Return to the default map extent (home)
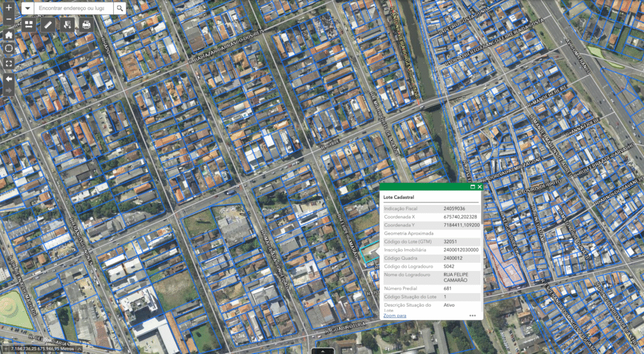The image size is (644, 354). [9, 35]
